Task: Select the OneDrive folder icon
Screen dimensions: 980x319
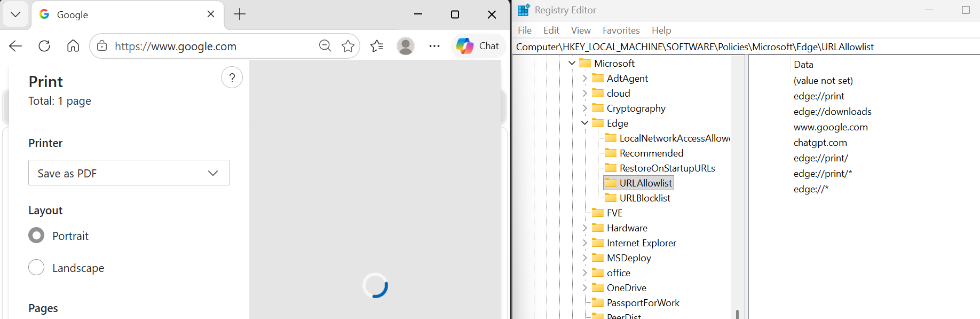Action: (598, 287)
